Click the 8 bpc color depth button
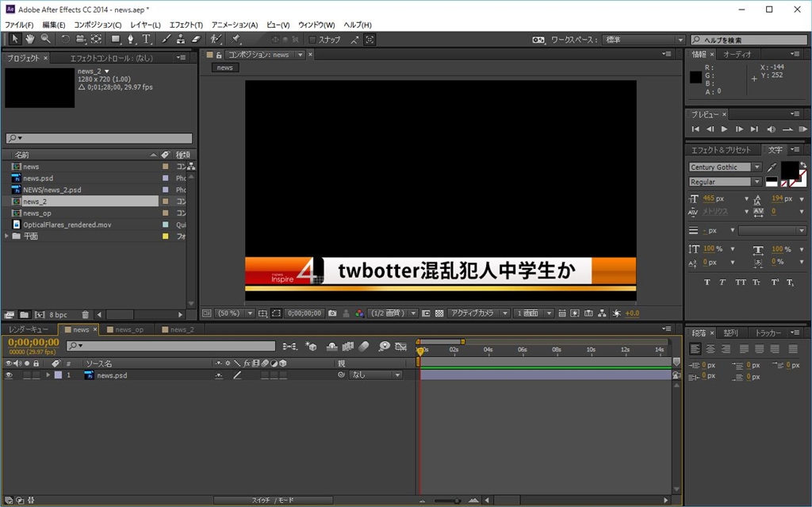The image size is (812, 507). (58, 315)
